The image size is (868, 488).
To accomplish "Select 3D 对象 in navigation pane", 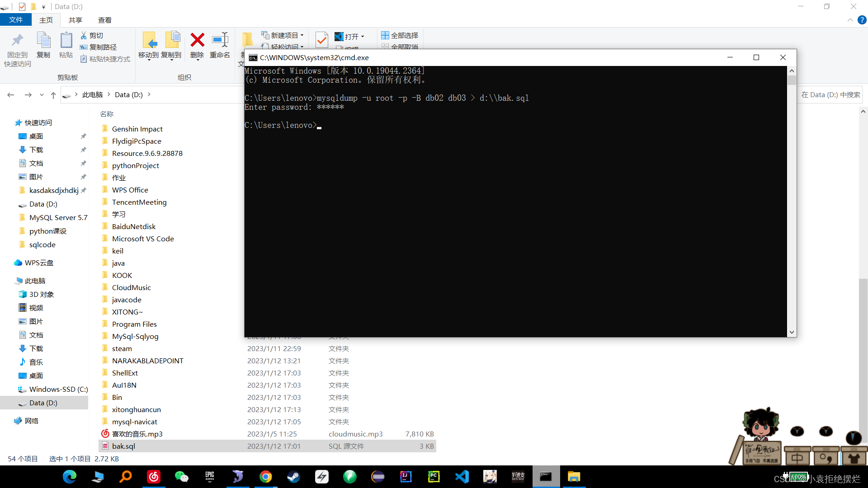I will pos(42,294).
